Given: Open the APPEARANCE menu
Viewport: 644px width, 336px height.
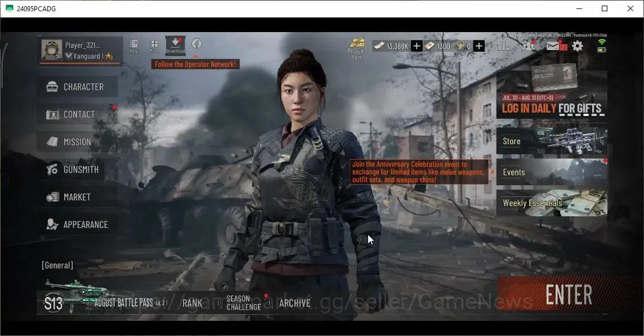Looking at the screenshot, I should 77,224.
